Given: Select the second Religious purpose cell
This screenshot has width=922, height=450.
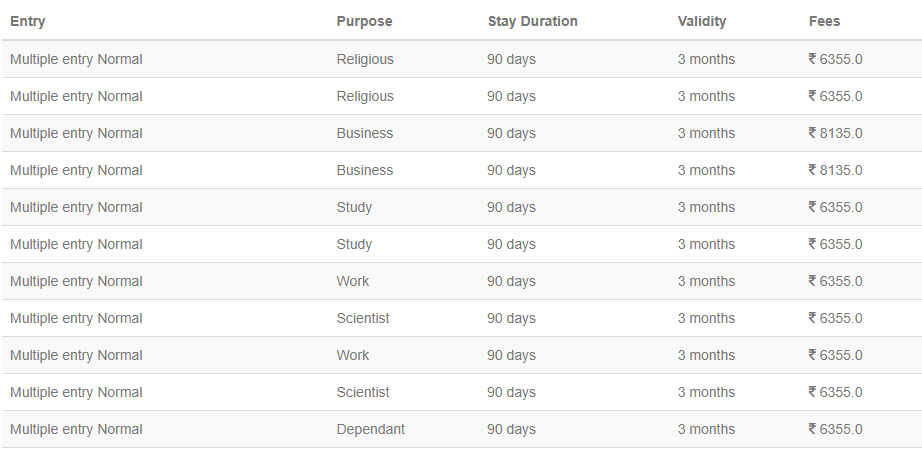Looking at the screenshot, I should pos(365,96).
